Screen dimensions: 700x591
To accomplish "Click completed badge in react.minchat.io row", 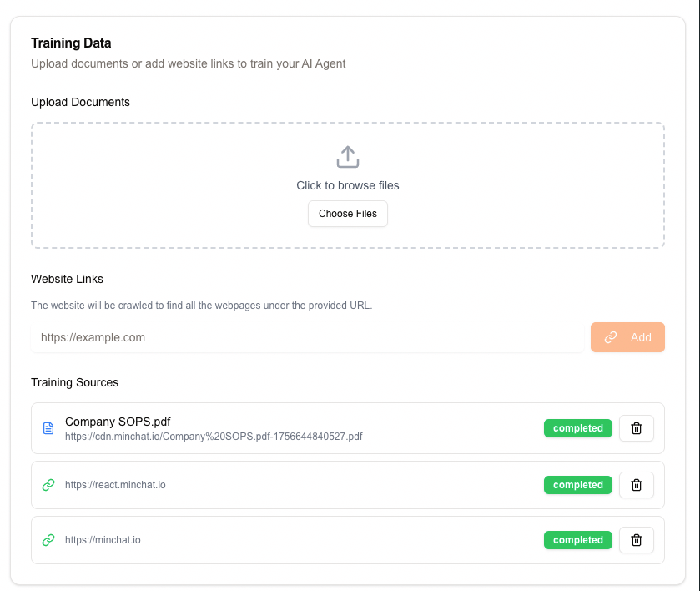I will coord(577,485).
